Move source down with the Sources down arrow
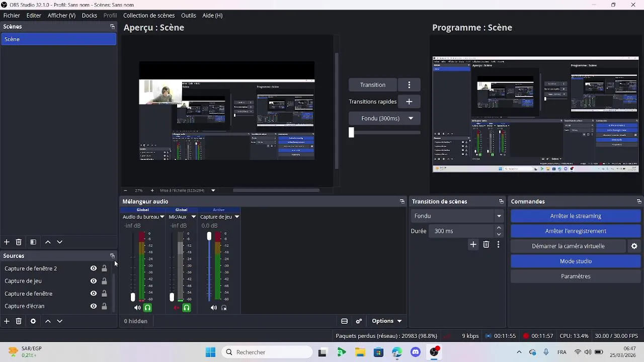The image size is (644, 362). coord(59,321)
